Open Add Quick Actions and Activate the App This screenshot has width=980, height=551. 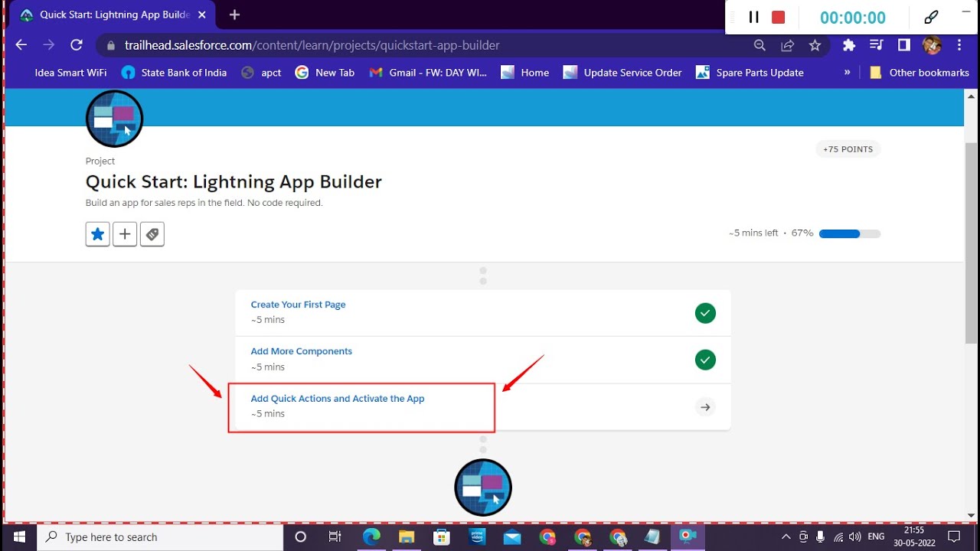(x=338, y=399)
